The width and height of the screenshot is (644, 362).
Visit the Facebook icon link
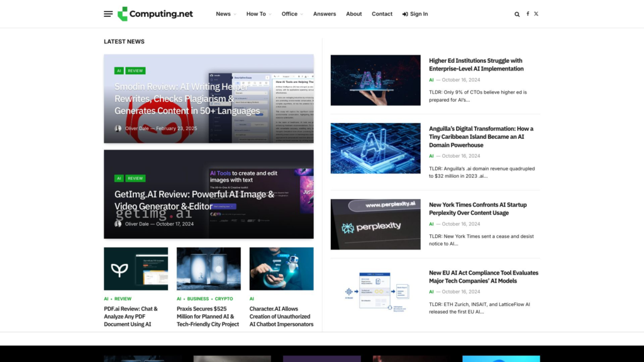[528, 14]
